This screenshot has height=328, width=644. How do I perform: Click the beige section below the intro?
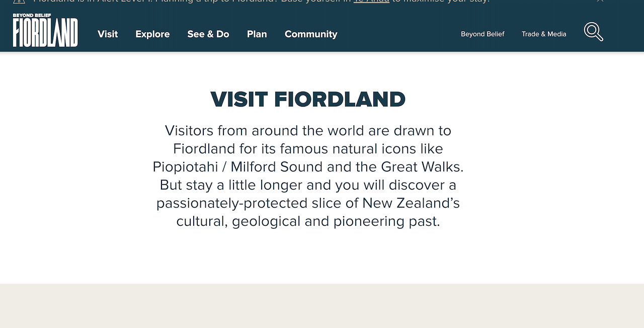[x=322, y=306]
